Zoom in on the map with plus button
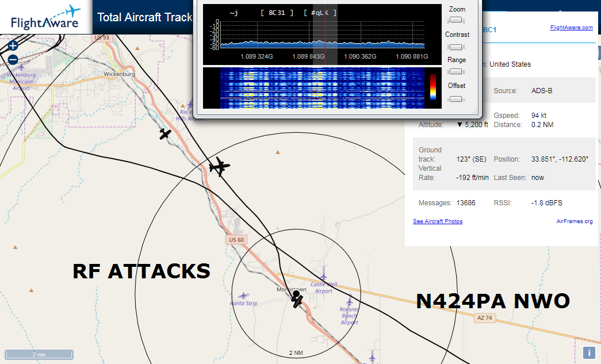The width and height of the screenshot is (601, 364). [13, 46]
